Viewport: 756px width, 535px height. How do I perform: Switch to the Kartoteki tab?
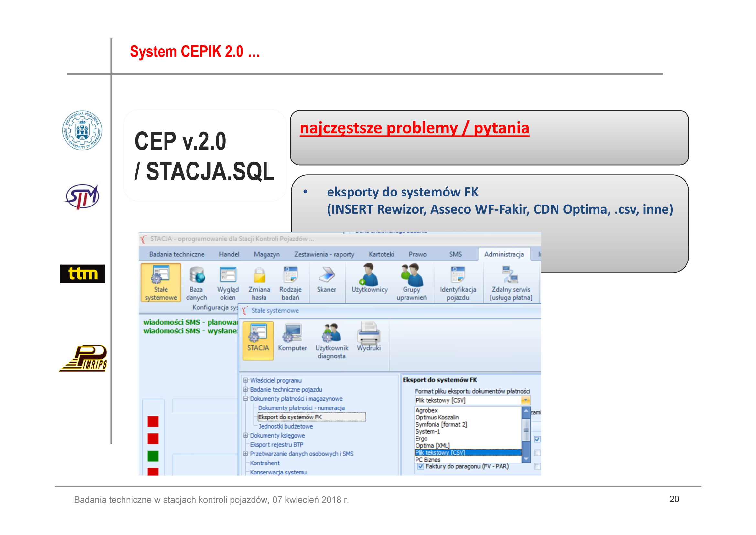click(x=382, y=254)
